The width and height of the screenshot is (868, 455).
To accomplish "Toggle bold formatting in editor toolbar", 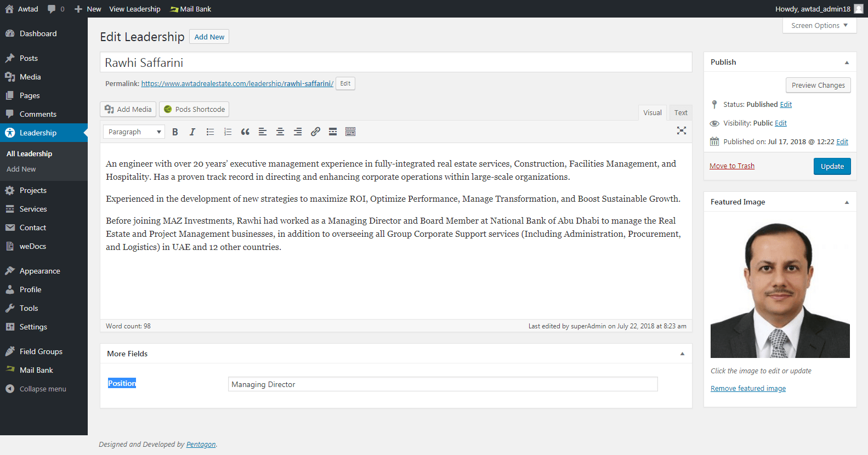I will (x=175, y=132).
